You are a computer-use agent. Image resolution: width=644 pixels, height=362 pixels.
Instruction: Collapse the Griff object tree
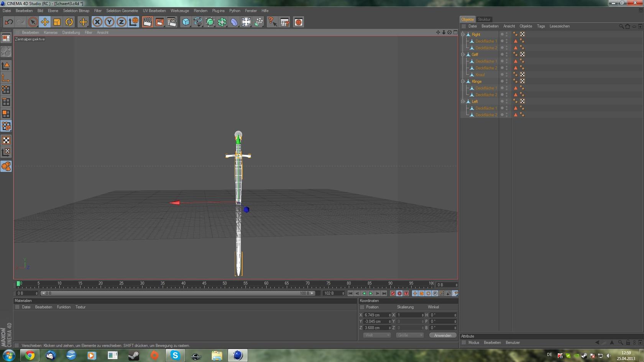tap(463, 54)
